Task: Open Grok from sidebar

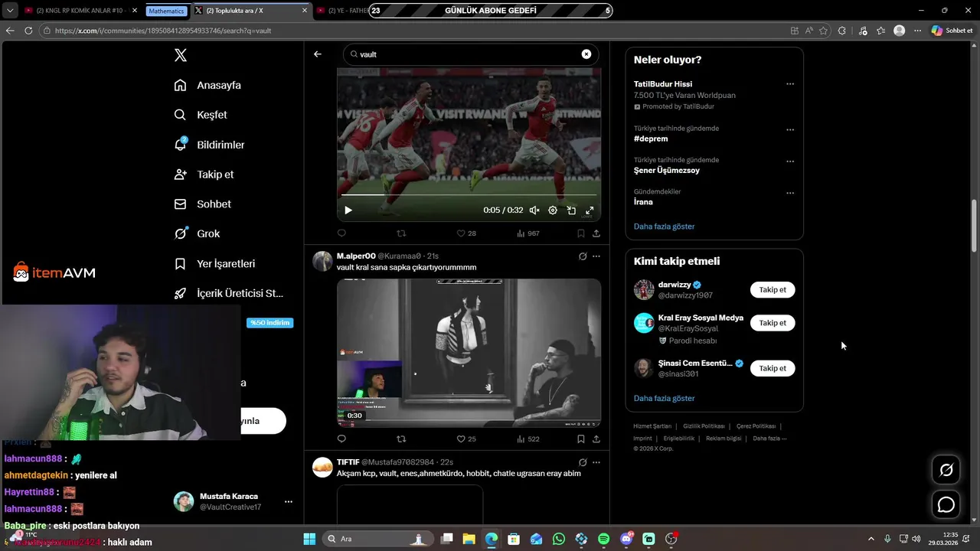Action: pos(197,233)
